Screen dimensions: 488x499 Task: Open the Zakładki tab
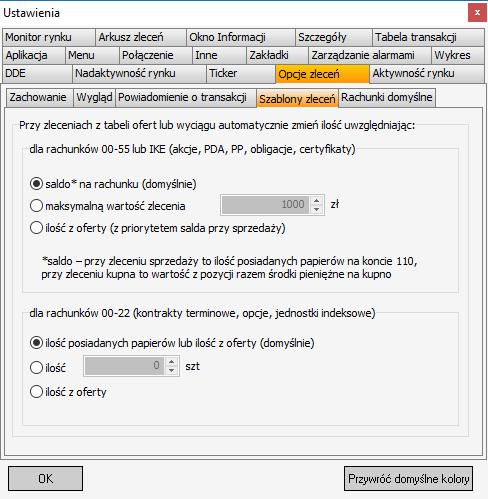click(277, 55)
